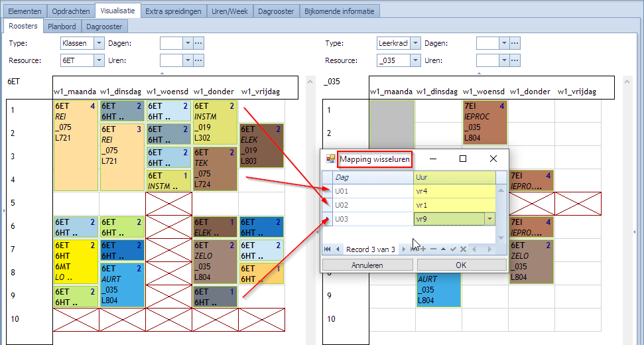The image size is (644, 345).
Task: Select blue AURT block on 6ET dinsdag
Action: tap(122, 285)
